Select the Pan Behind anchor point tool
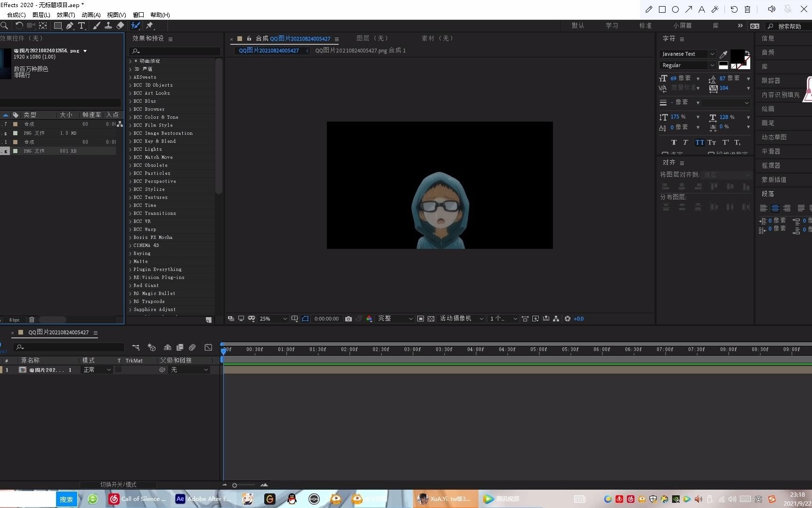This screenshot has height=508, width=812. pos(43,25)
